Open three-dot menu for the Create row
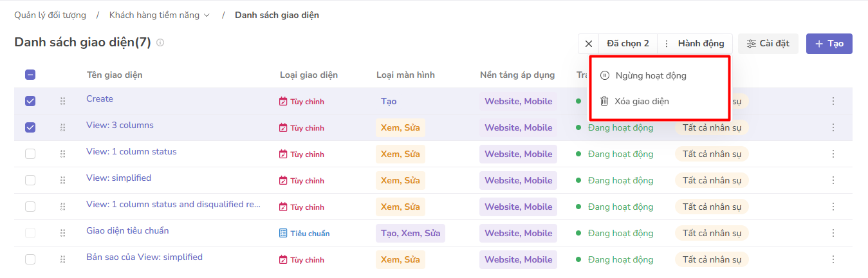 833,101
